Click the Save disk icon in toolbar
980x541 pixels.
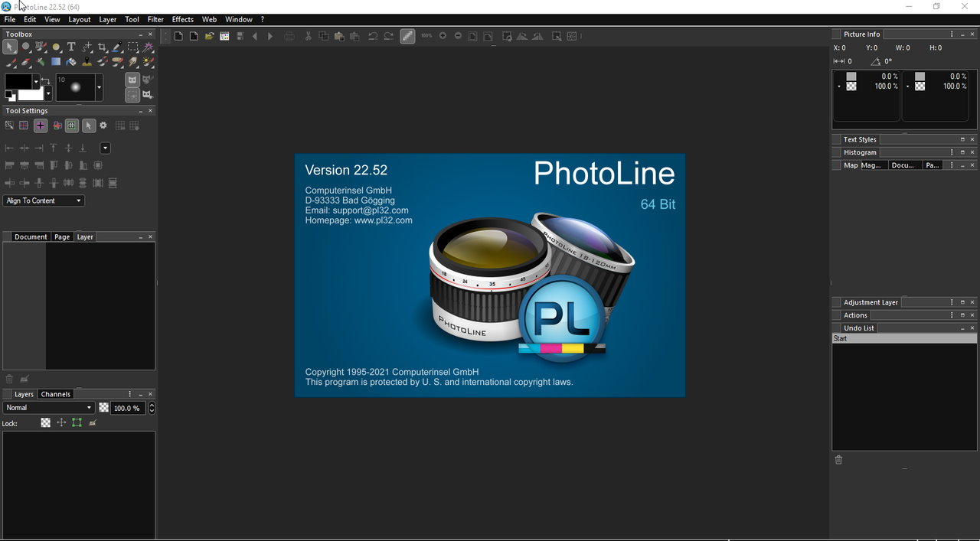tap(240, 36)
